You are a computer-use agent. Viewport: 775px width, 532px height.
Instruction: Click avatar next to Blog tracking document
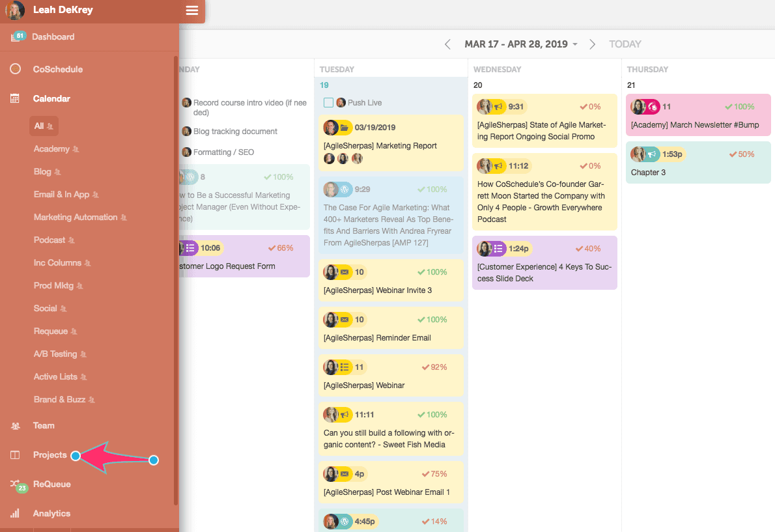click(186, 132)
